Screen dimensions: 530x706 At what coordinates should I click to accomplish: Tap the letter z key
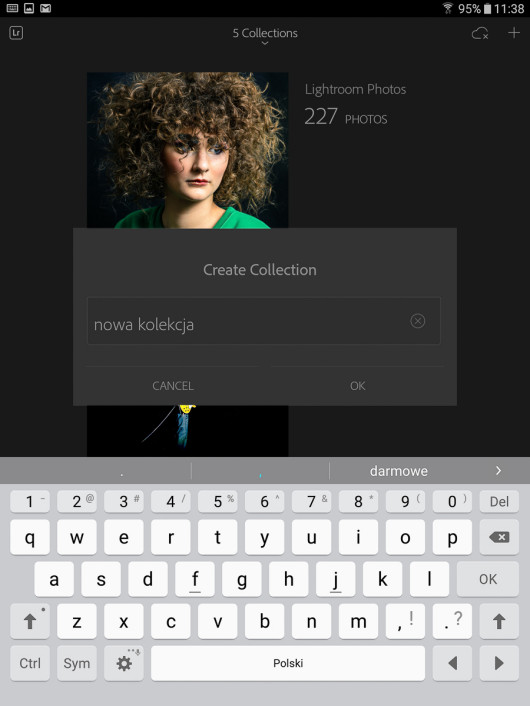point(77,621)
